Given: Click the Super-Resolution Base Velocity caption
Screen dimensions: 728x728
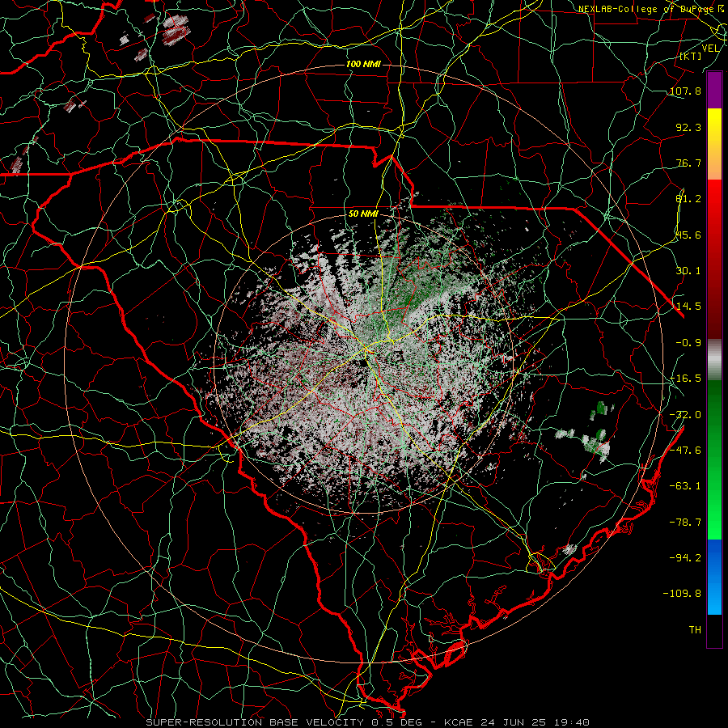Looking at the screenshot, I should click(x=368, y=722).
